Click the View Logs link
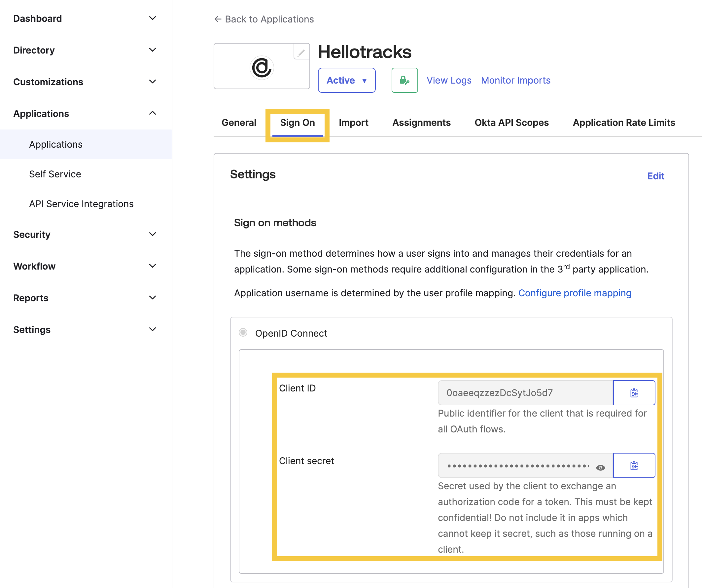 coord(449,80)
